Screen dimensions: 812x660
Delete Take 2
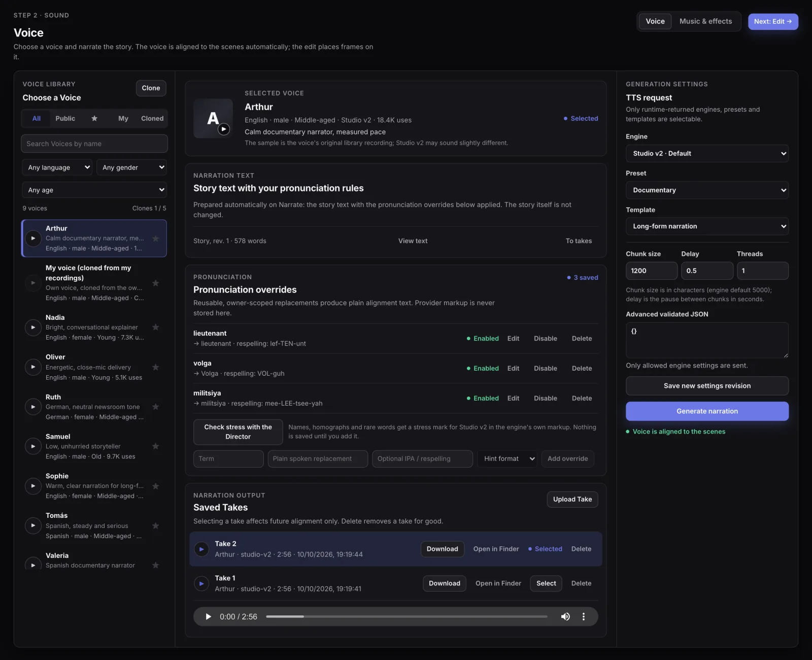581,549
